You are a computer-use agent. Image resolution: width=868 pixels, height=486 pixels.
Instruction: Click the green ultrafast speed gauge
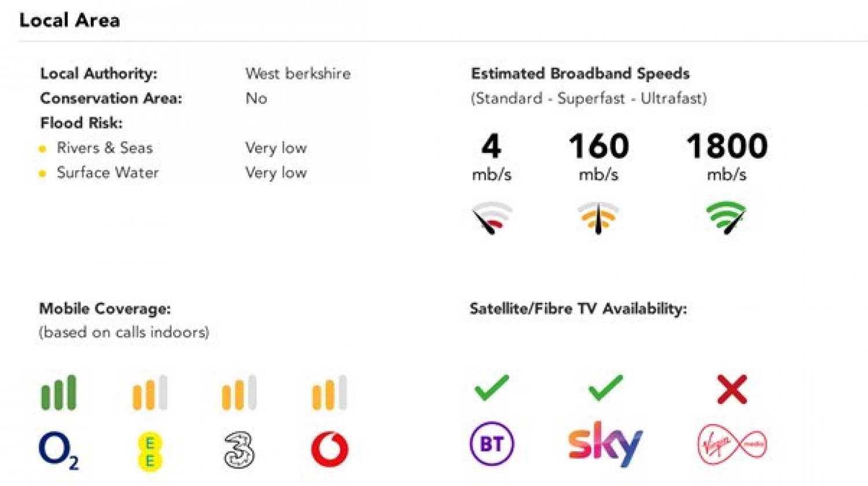726,218
